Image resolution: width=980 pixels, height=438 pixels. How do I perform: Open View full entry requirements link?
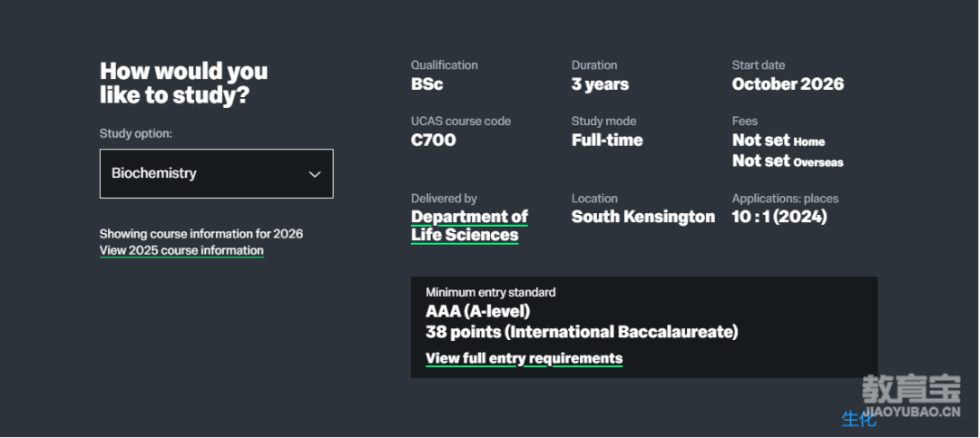coord(524,358)
